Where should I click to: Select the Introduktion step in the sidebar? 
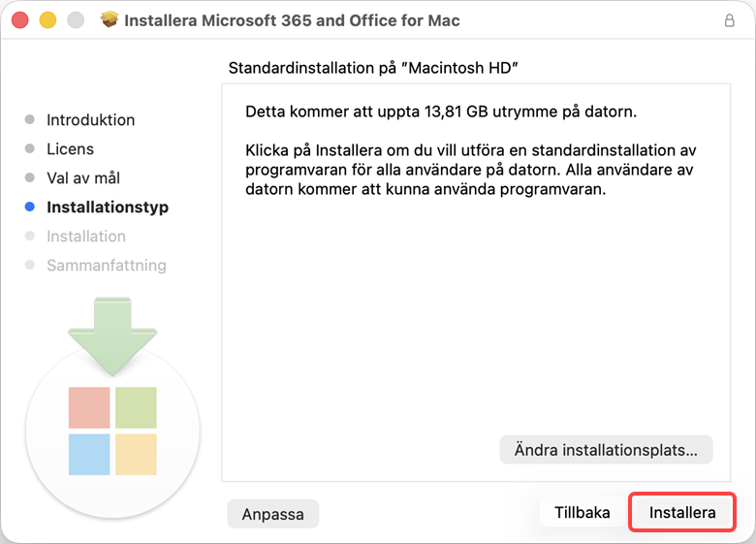pyautogui.click(x=90, y=120)
